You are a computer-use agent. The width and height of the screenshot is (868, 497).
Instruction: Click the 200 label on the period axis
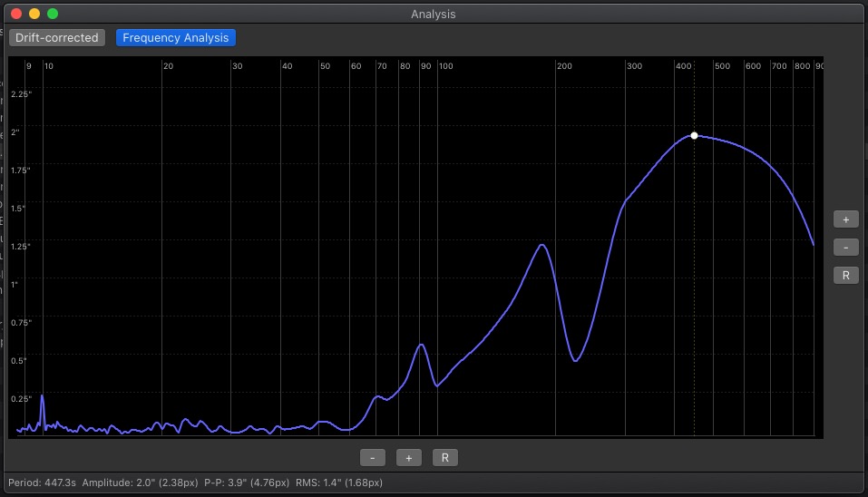point(565,66)
